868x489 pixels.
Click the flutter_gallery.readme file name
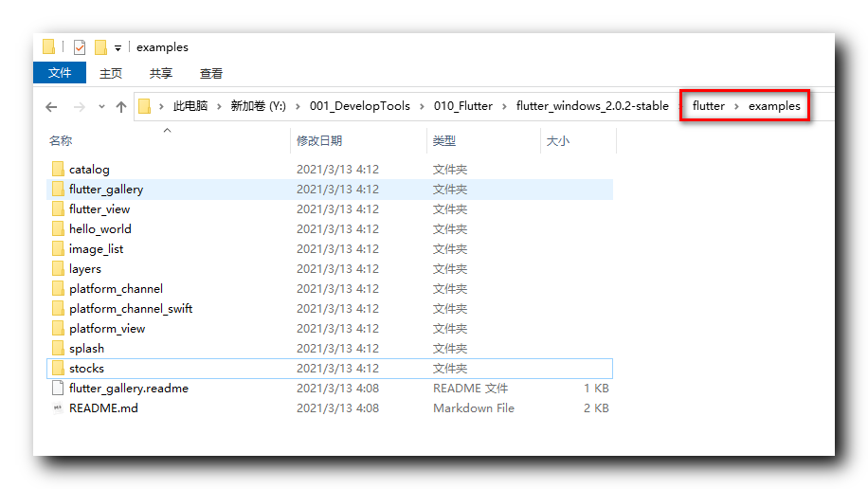pos(129,389)
